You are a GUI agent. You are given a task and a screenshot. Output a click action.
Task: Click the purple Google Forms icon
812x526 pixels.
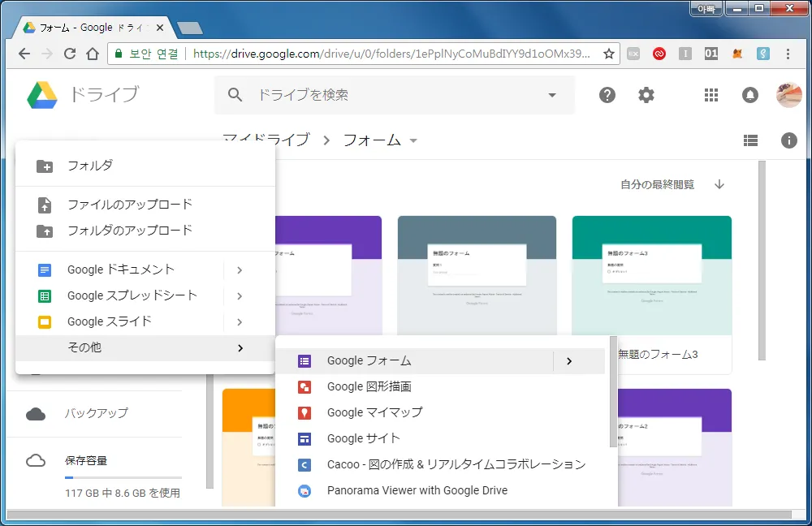coord(304,361)
